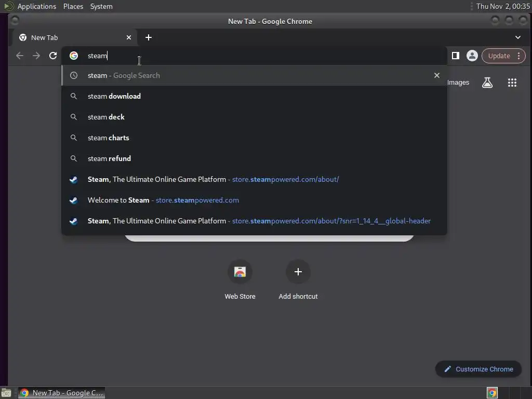The height and width of the screenshot is (399, 532).
Task: Open 'Welcome to Steam' suggestion
Action: pos(254,200)
